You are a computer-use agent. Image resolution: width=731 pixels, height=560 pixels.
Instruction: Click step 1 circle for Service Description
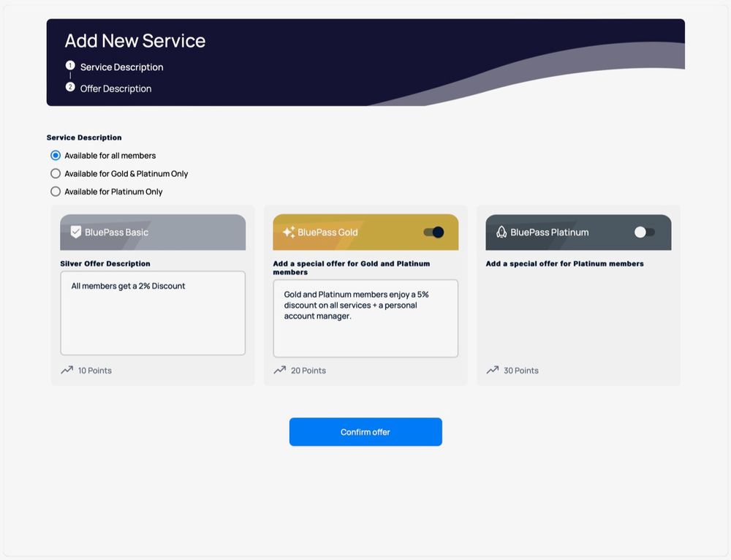(x=70, y=66)
